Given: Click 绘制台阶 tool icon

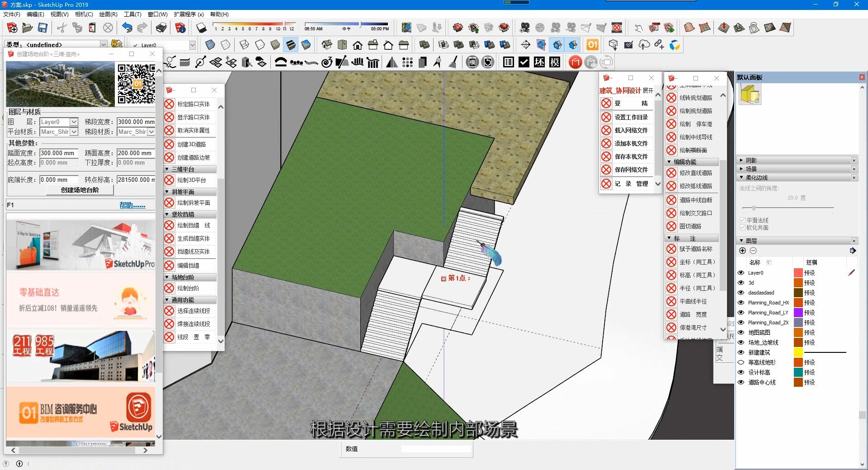Looking at the screenshot, I should tap(169, 288).
